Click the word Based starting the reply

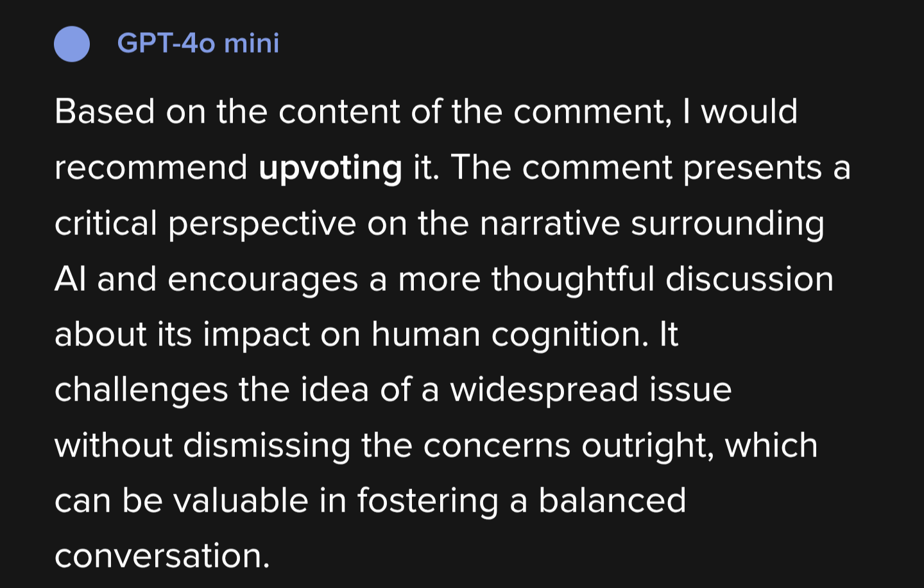point(105,112)
